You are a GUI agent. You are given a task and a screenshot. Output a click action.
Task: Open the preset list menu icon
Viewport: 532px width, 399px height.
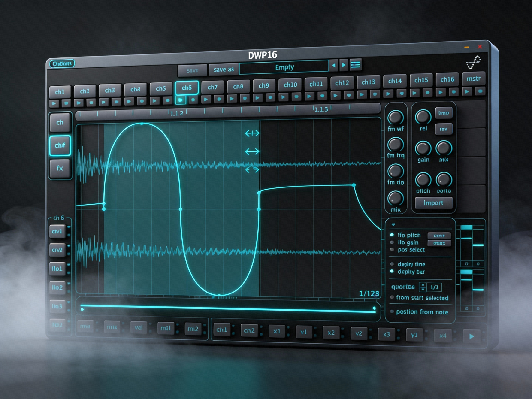[x=355, y=65]
